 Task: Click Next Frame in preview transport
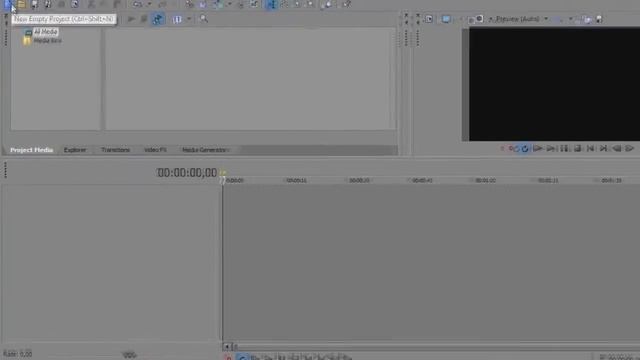(629, 149)
